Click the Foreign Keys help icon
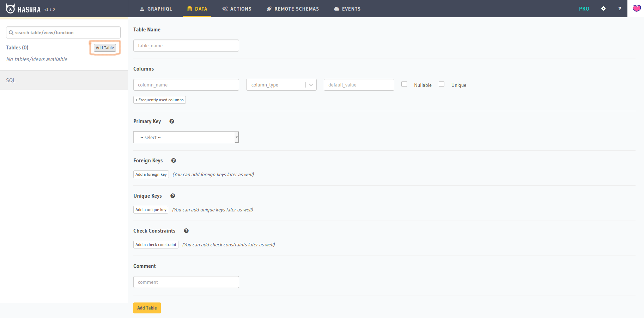This screenshot has height=318, width=644. coord(174,161)
